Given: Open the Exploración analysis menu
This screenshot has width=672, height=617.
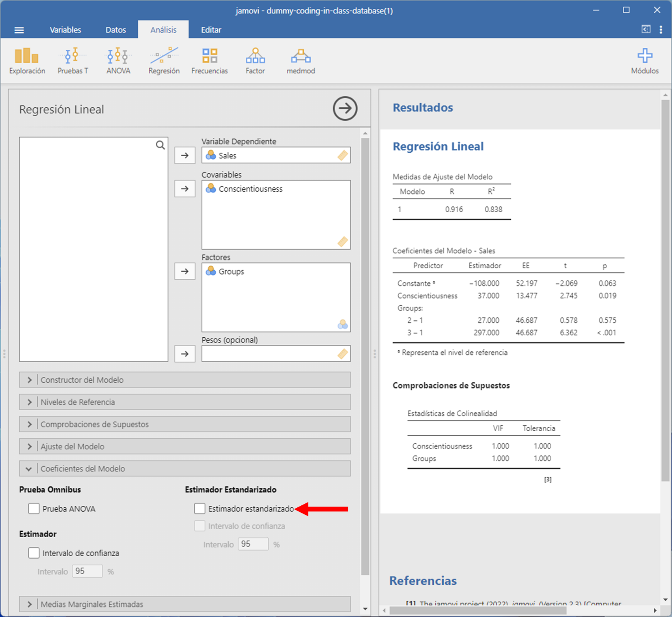Looking at the screenshot, I should tap(27, 61).
